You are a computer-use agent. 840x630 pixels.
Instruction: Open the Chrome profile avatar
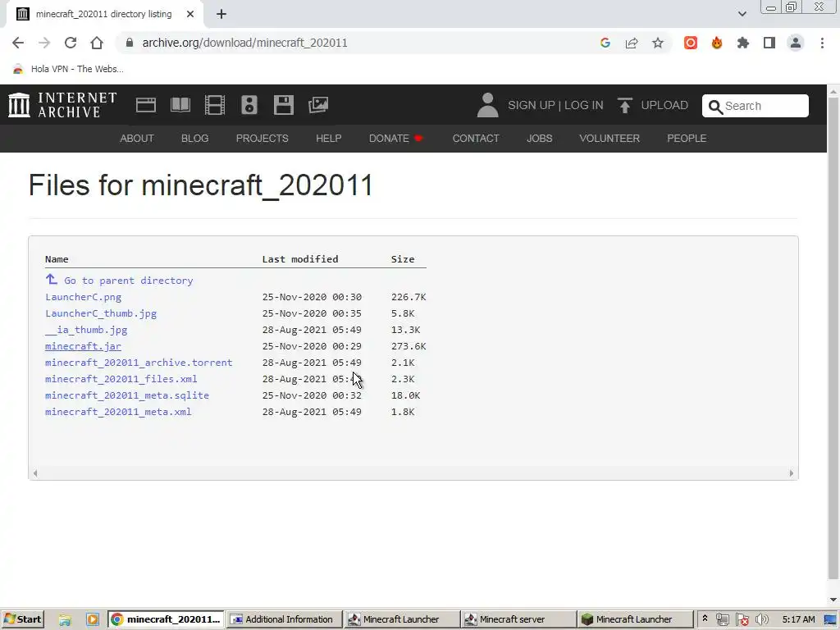tap(796, 43)
